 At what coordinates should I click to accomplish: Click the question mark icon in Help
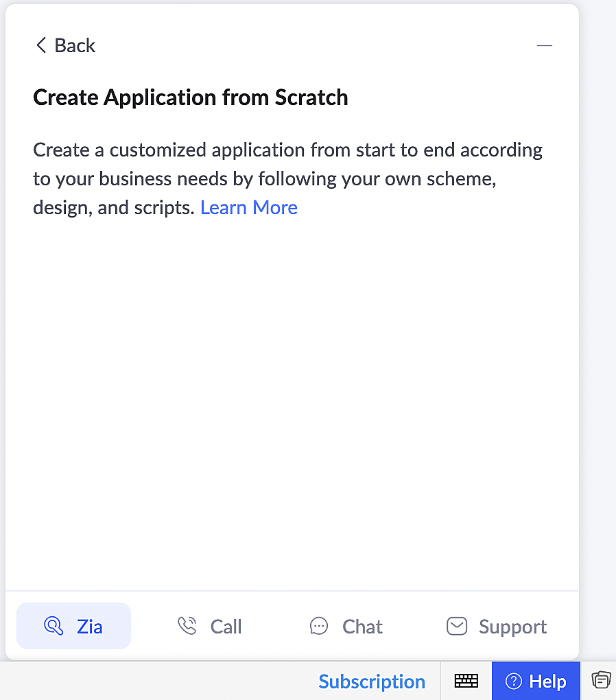pos(514,681)
